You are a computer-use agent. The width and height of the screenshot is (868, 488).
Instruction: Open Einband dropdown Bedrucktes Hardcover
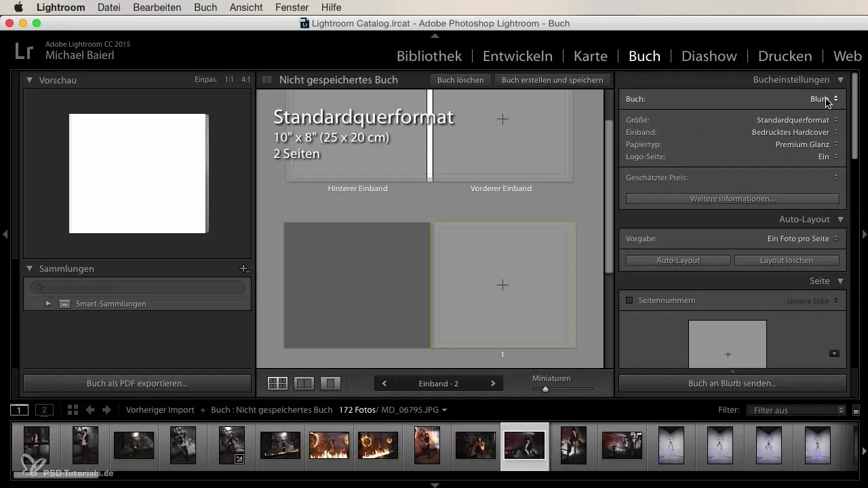[795, 132]
